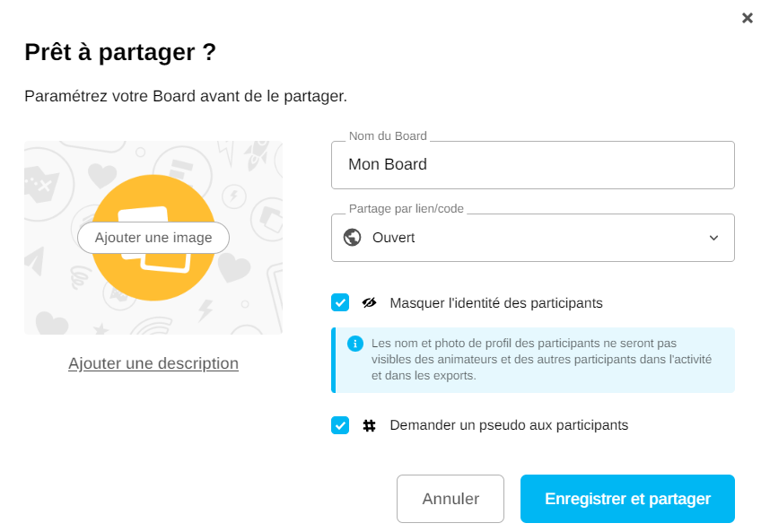The height and width of the screenshot is (532, 761).
Task: Open the Ajouter une description link
Action: point(153,363)
